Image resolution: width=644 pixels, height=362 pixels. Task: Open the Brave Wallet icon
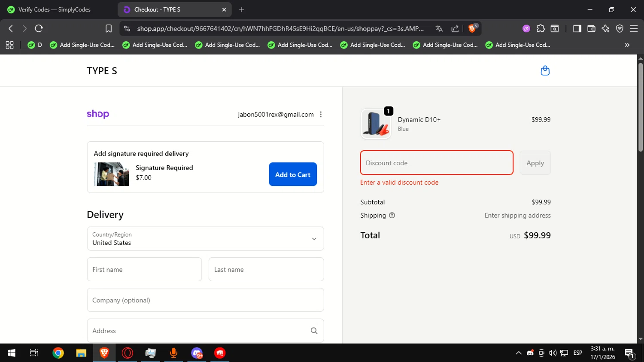pos(591,28)
